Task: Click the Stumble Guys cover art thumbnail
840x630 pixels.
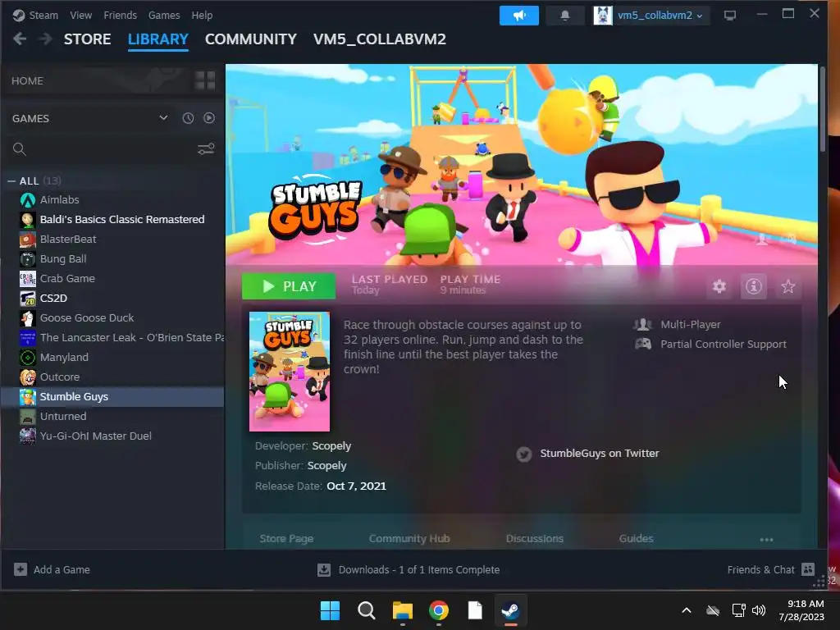Action: (x=290, y=372)
